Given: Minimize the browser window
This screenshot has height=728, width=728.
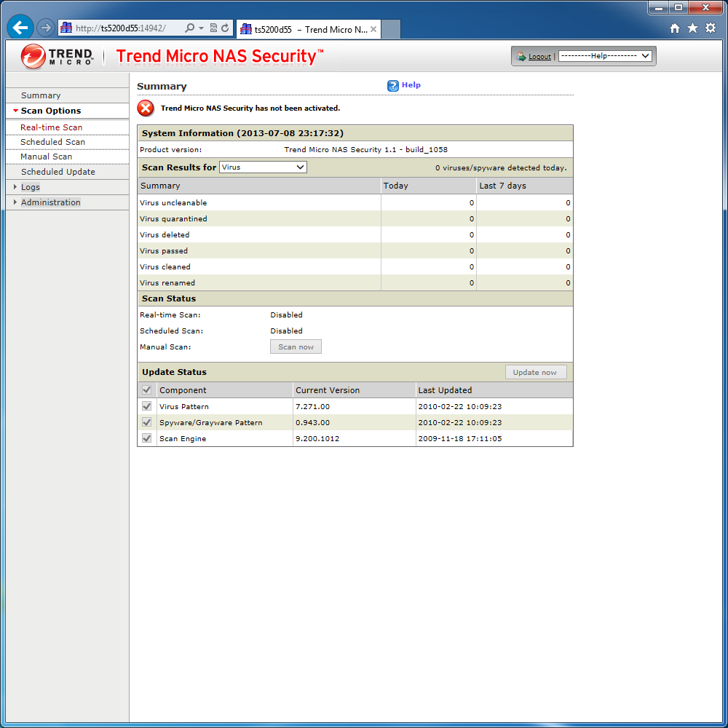Looking at the screenshot, I should (659, 8).
